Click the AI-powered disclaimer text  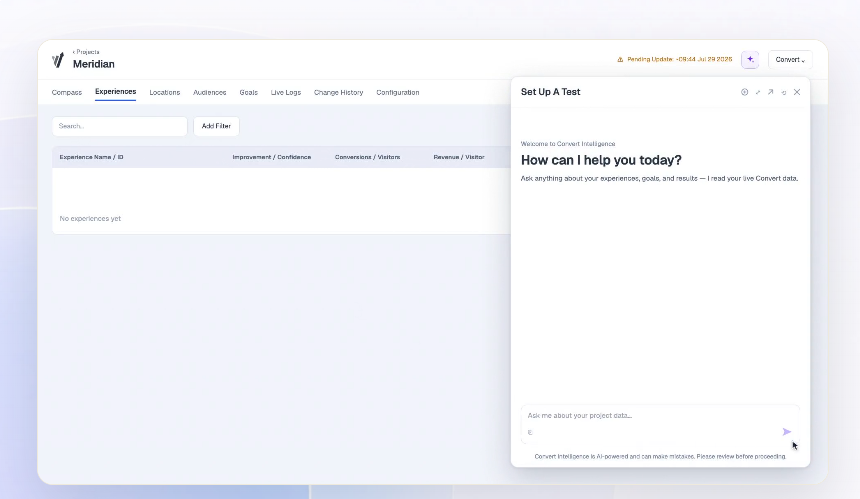[660, 456]
